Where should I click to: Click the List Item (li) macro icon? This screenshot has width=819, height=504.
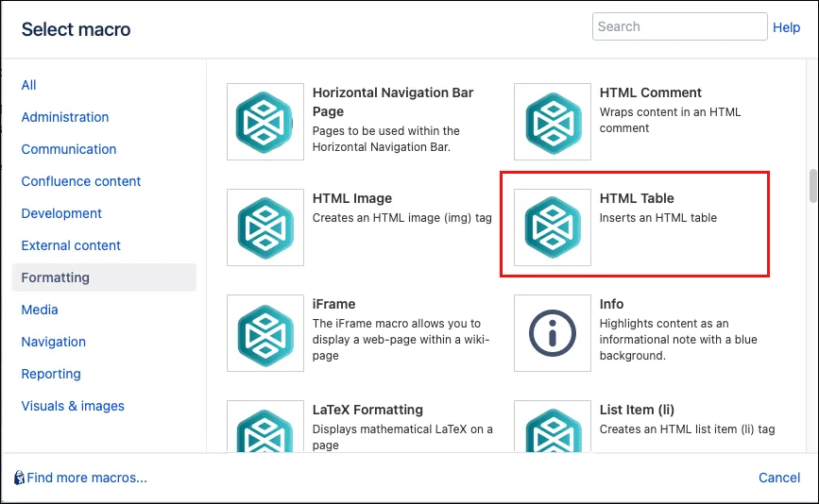click(x=553, y=427)
